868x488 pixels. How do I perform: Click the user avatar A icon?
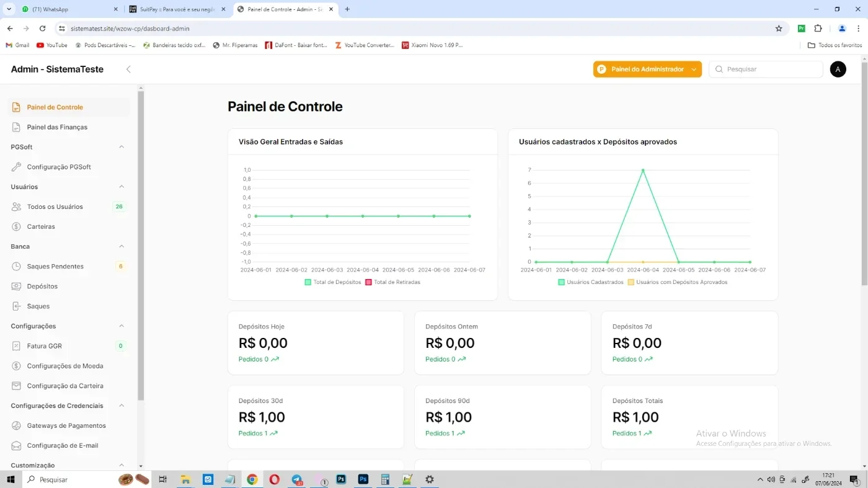point(838,69)
